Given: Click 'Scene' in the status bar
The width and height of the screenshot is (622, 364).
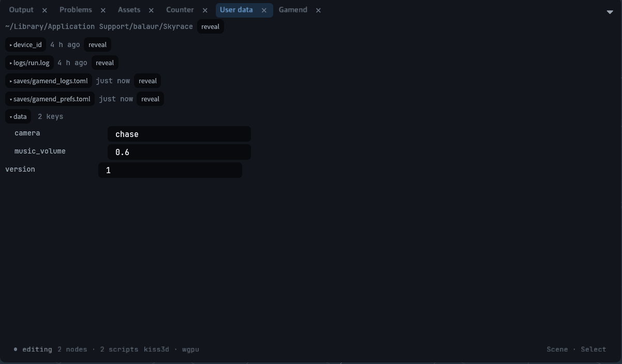Looking at the screenshot, I should point(557,350).
